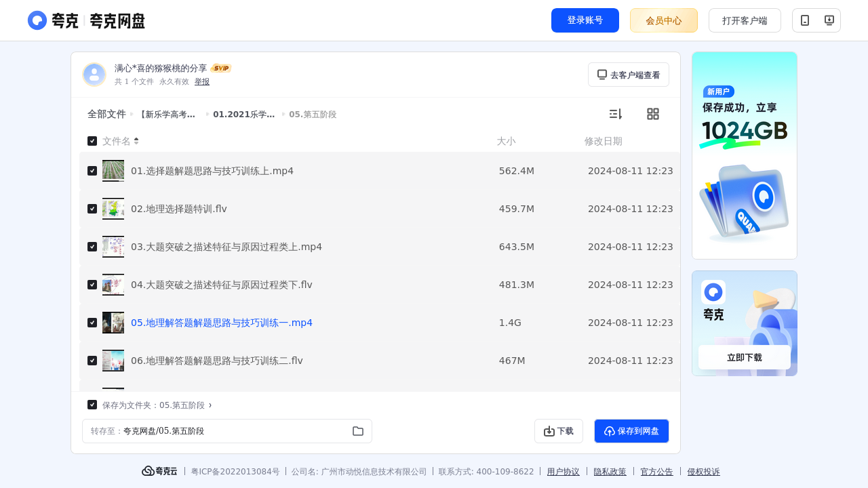
Task: Click the sharer's profile avatar
Action: (x=94, y=75)
